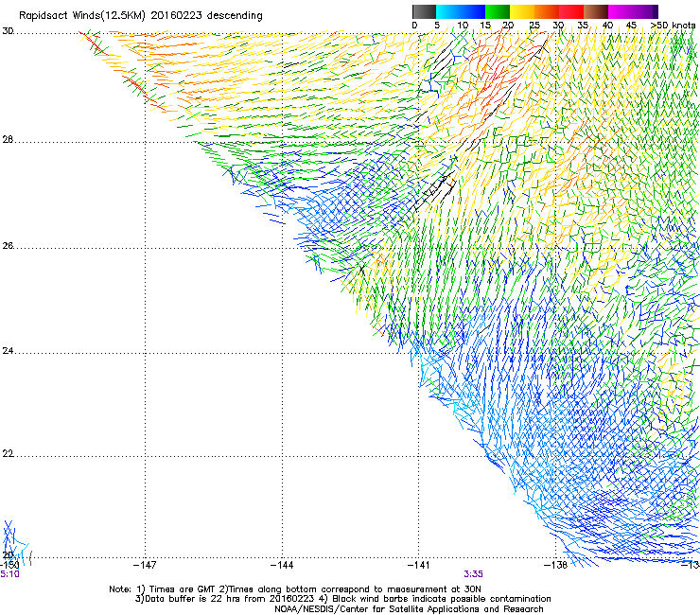The height and width of the screenshot is (615, 700).
Task: Click the purple 5:10 time label
Action: (9, 574)
